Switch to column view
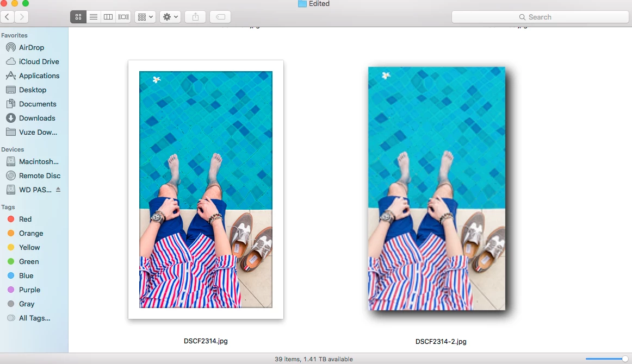The image size is (632, 364). (x=108, y=17)
